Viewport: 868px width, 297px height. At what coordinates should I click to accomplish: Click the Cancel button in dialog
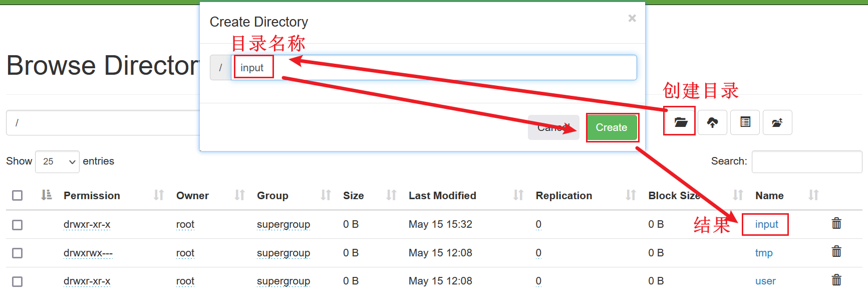click(553, 127)
